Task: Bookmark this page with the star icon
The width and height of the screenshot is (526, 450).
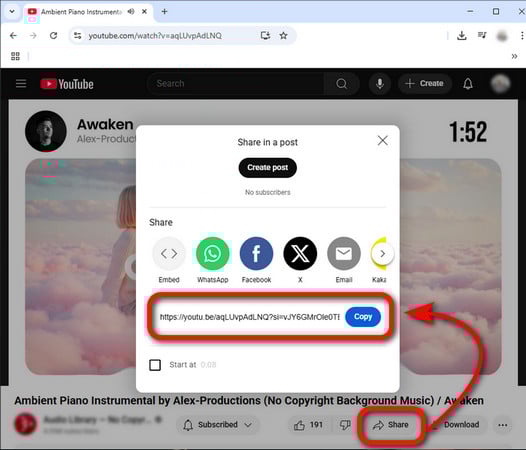Action: (x=283, y=36)
